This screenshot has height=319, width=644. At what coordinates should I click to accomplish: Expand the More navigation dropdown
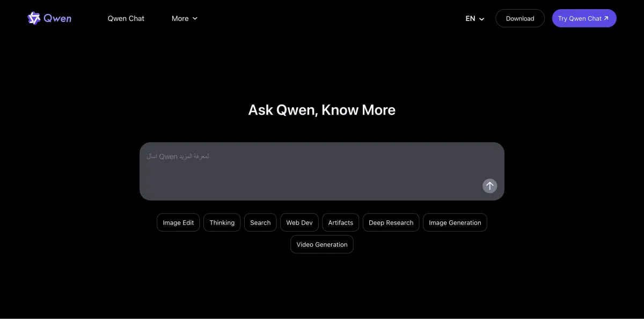pos(184,18)
